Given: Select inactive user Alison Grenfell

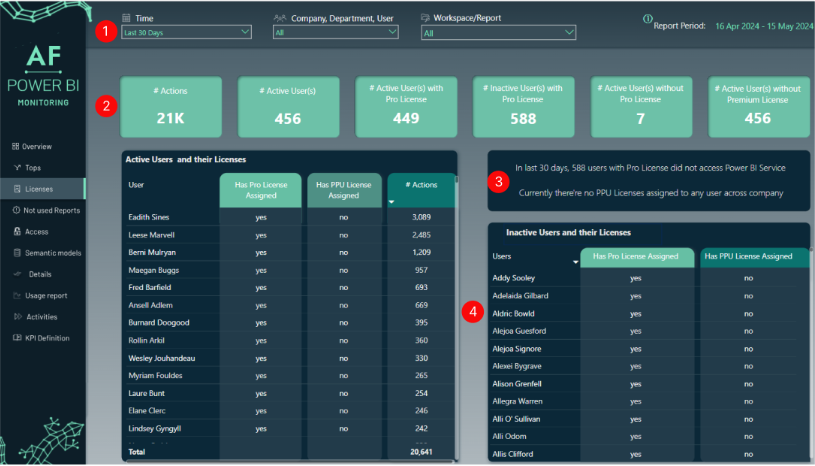Looking at the screenshot, I should (x=517, y=384).
